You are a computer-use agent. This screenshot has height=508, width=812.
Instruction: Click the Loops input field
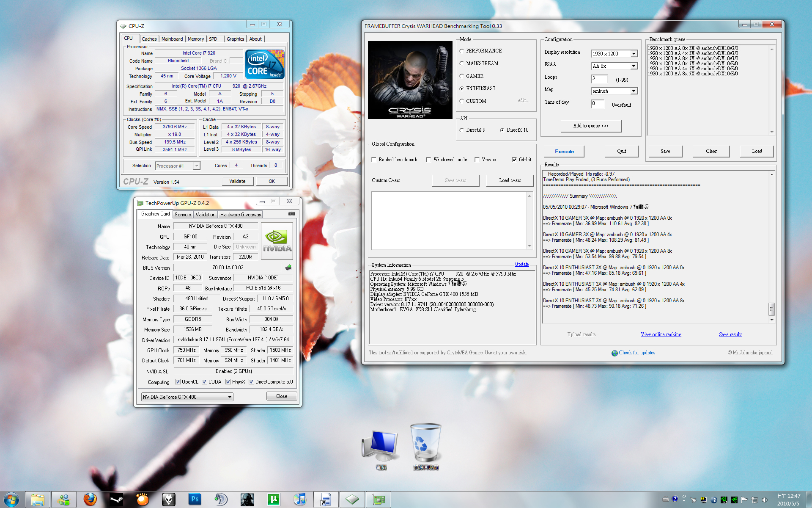(599, 79)
